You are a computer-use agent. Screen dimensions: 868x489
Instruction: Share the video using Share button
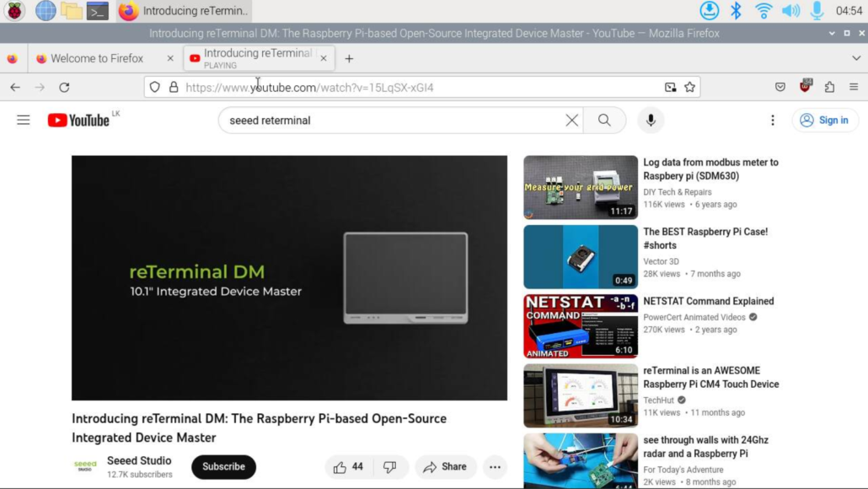point(445,467)
